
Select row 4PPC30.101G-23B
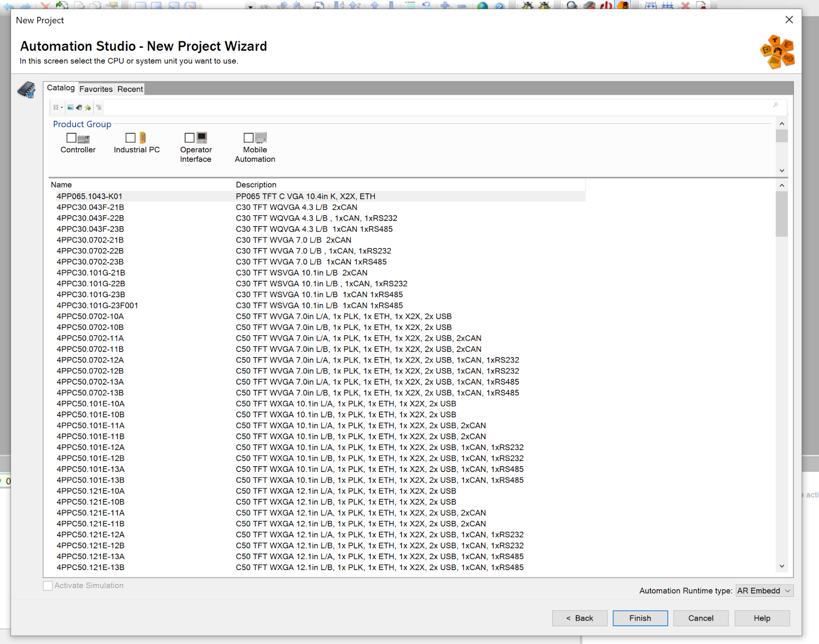[x=317, y=295]
